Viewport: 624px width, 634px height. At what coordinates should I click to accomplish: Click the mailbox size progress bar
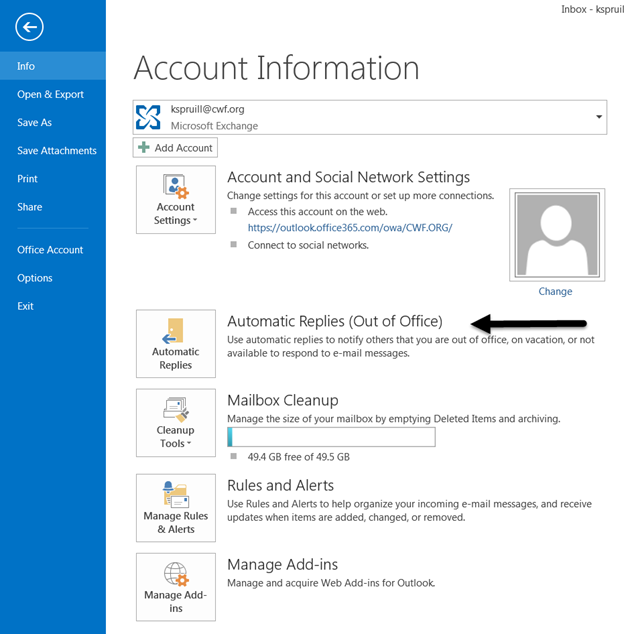[331, 437]
